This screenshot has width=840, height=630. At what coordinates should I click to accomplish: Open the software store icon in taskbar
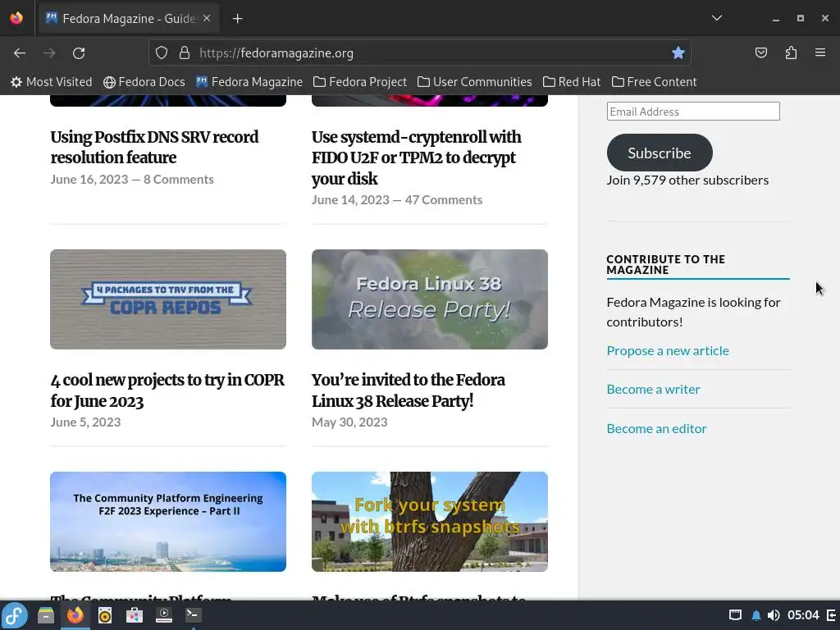[135, 615]
